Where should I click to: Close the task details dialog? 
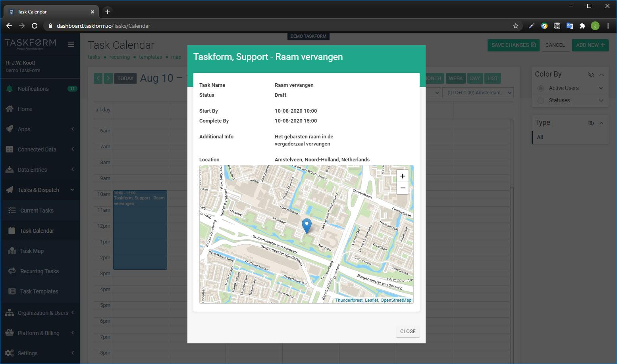[x=408, y=331]
